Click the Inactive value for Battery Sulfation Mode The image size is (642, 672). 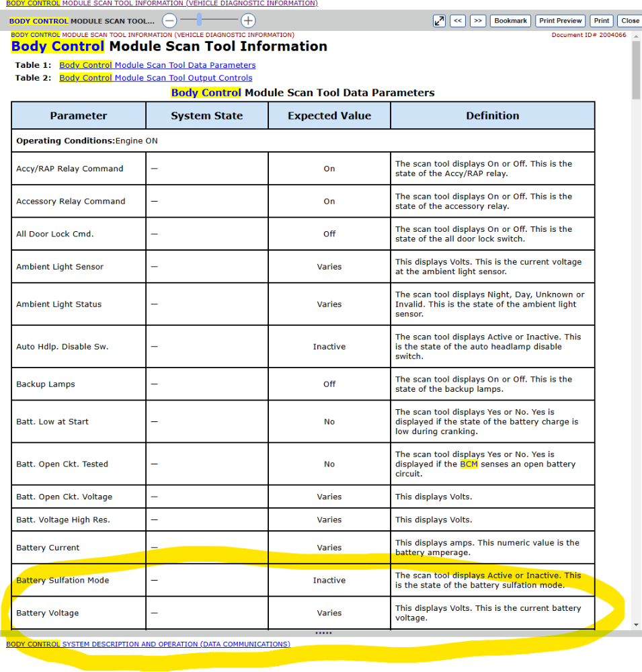coord(329,581)
